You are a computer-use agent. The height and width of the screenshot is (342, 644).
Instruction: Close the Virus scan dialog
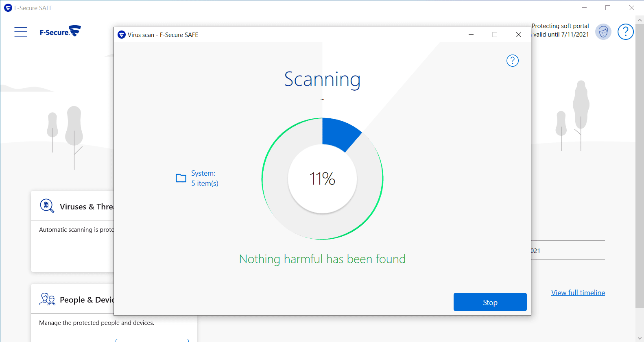coord(519,35)
